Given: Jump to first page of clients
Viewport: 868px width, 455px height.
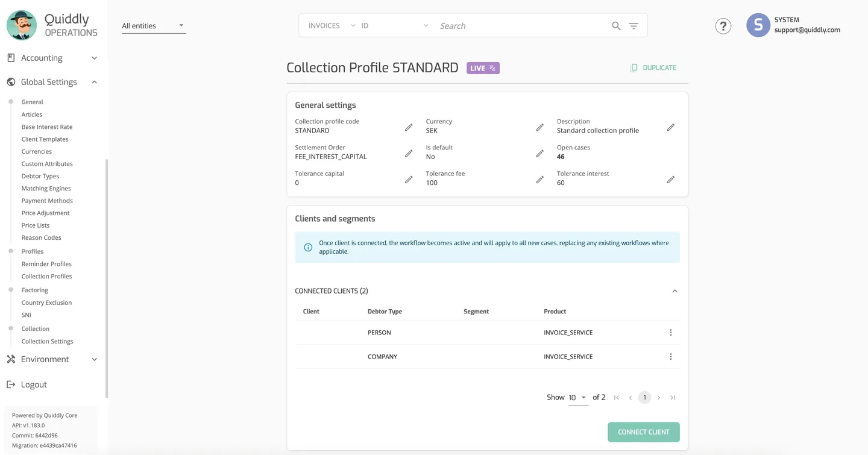Looking at the screenshot, I should [x=616, y=398].
